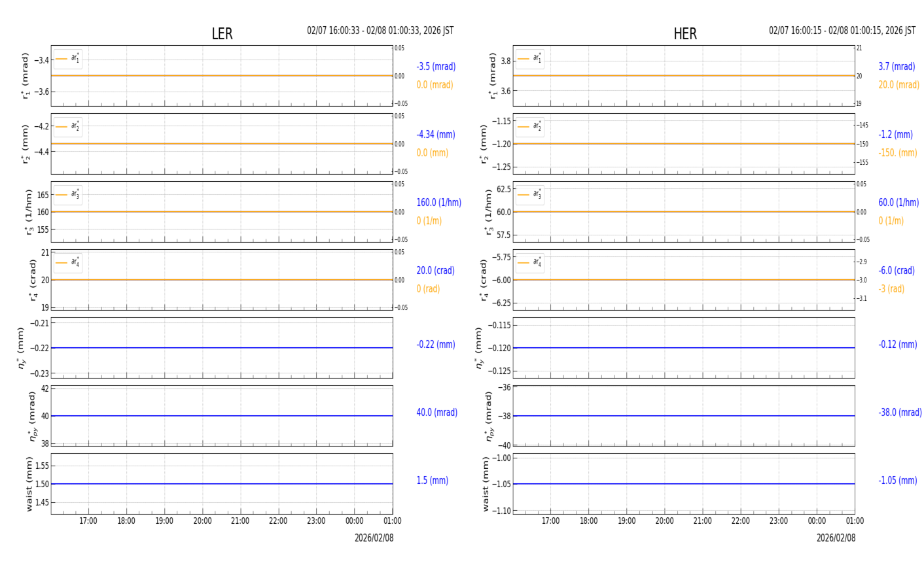924x565 pixels.
Task: Click the 20:00 tick on LER time axis
Action: pos(202,521)
